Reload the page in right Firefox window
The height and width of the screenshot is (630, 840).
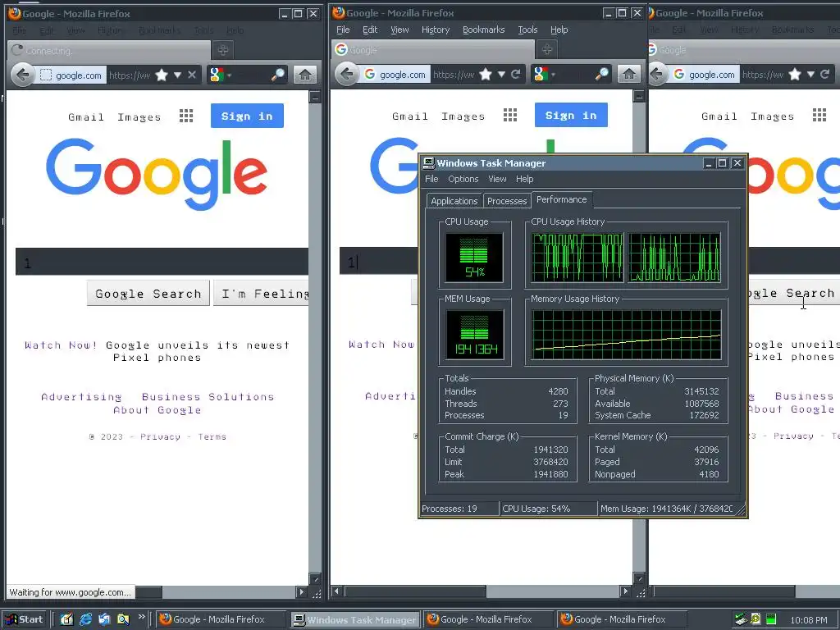[825, 74]
